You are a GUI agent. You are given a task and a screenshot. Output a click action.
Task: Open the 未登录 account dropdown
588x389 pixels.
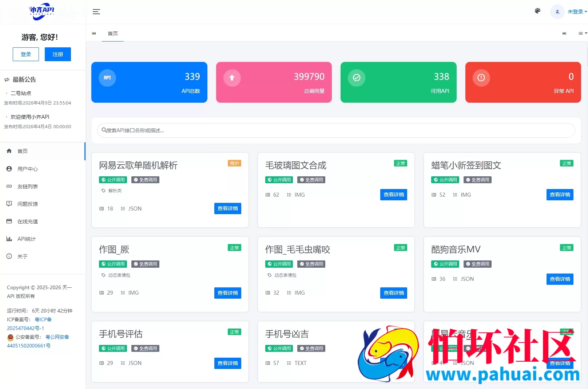(576, 11)
